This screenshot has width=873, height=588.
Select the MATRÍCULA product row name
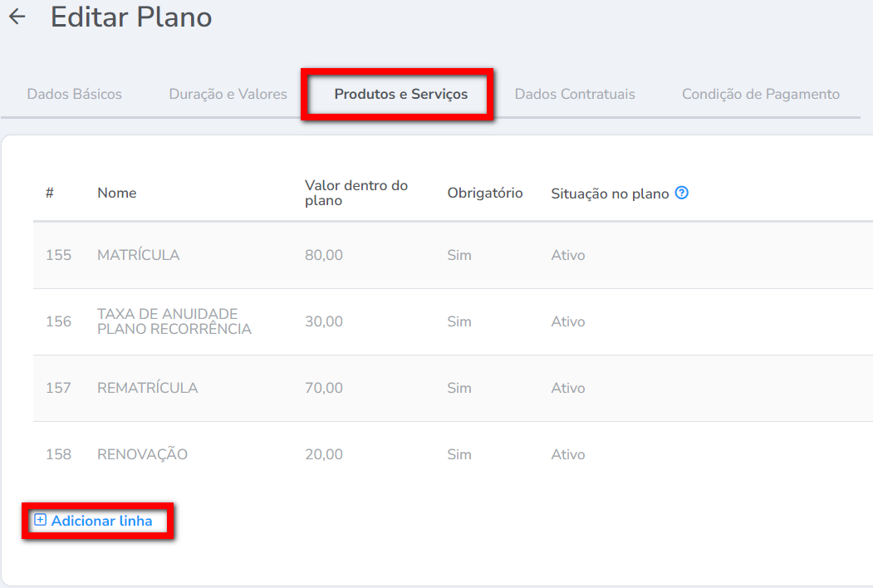[x=138, y=255]
